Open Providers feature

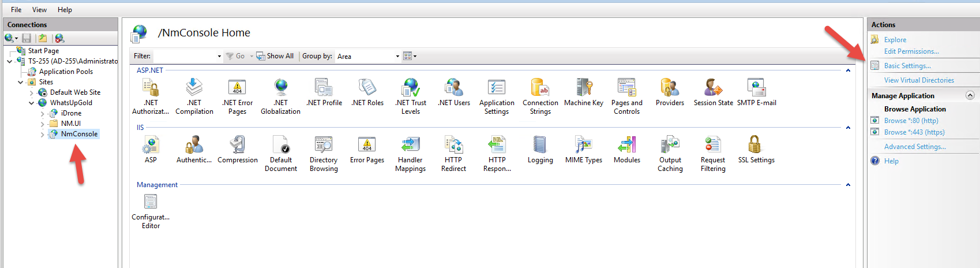(670, 92)
